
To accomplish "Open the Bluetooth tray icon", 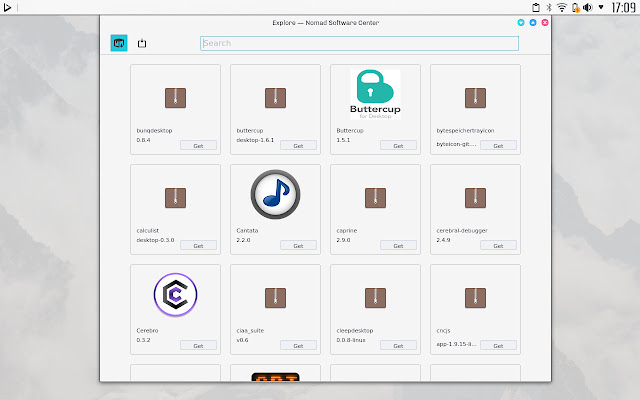I will coord(549,7).
